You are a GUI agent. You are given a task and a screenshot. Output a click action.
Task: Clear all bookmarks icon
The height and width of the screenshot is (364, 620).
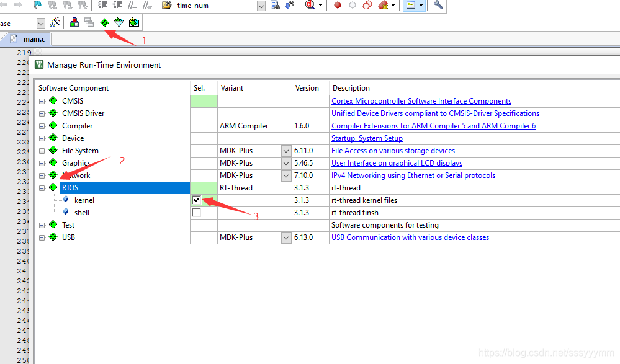click(x=83, y=5)
